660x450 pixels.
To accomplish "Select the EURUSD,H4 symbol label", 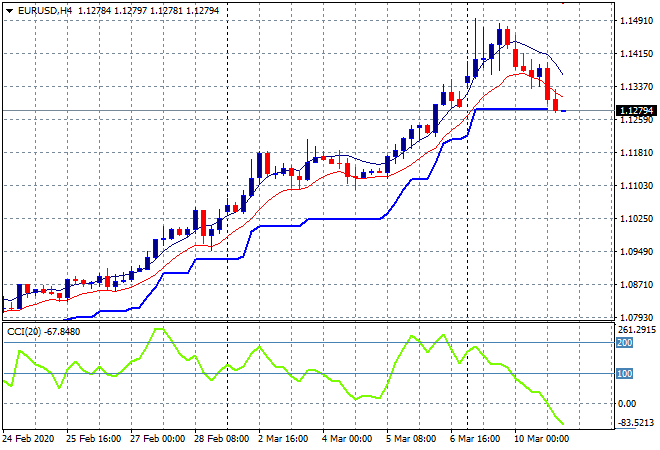I will click(x=45, y=11).
